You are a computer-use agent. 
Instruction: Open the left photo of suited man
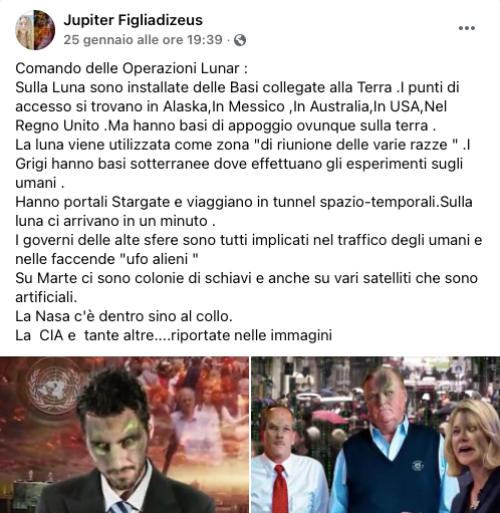pos(124,435)
